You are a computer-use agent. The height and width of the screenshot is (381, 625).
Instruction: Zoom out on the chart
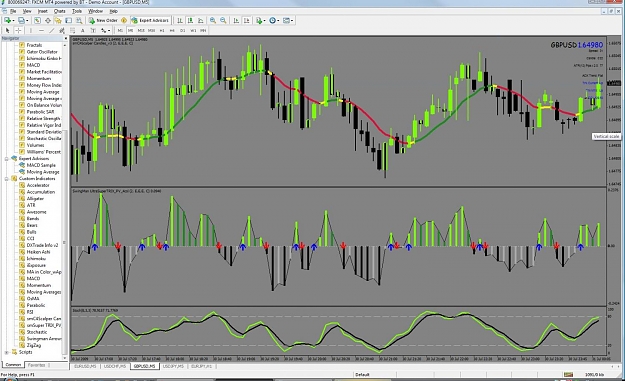tap(223, 20)
